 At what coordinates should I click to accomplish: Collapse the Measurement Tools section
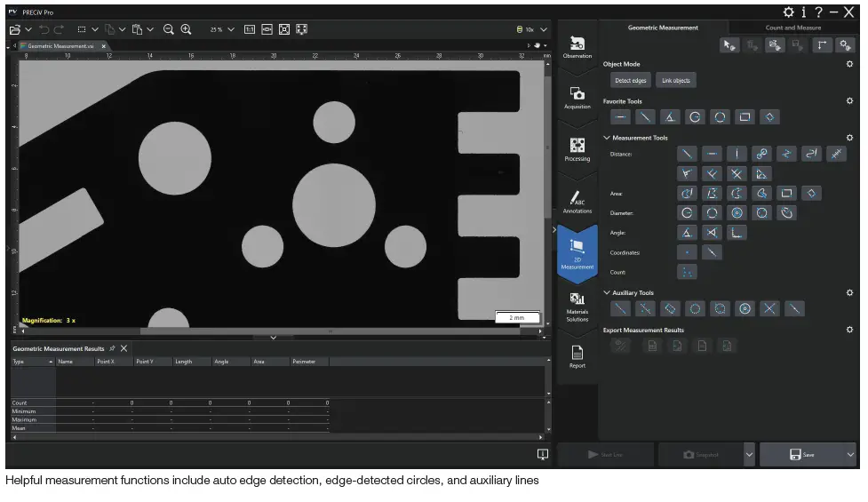pos(607,138)
